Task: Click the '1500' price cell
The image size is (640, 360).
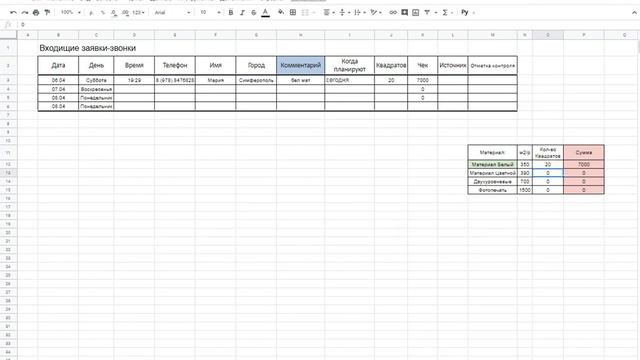Action: coord(524,190)
